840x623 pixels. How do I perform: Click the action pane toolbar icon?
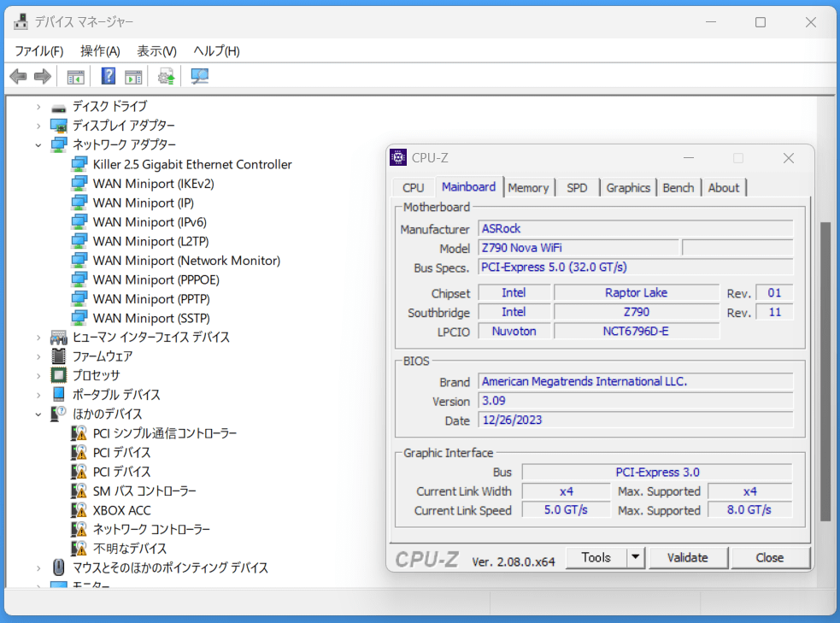pyautogui.click(x=133, y=77)
